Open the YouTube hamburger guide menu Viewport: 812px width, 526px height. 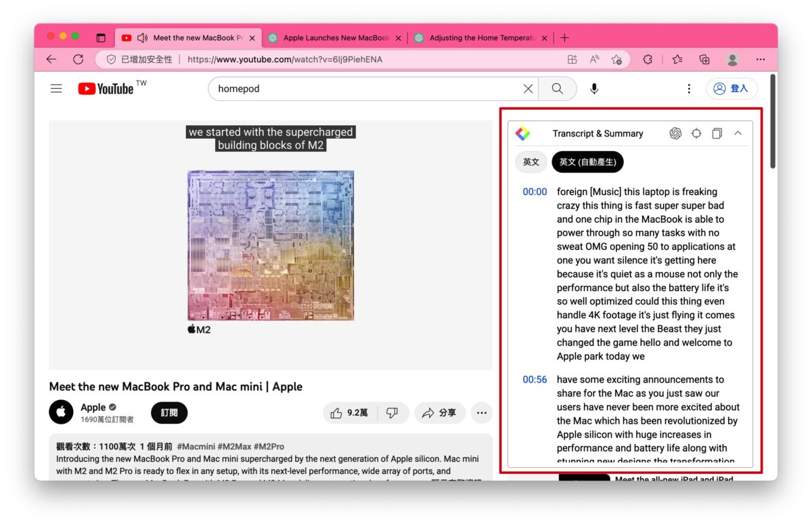(56, 89)
